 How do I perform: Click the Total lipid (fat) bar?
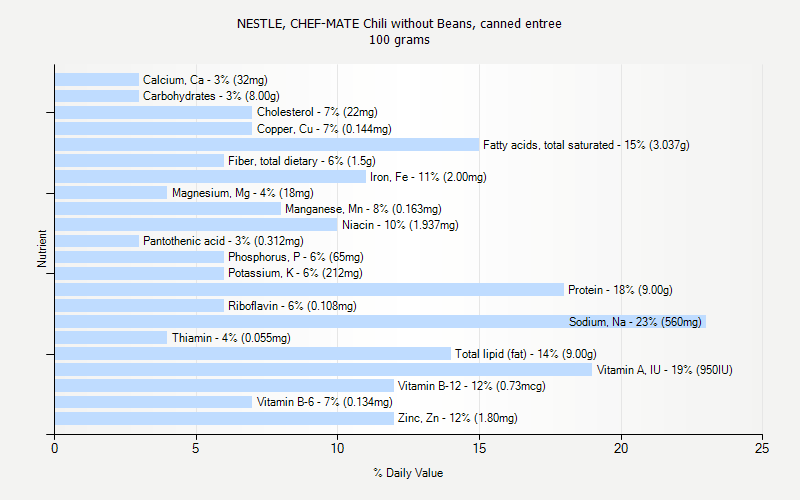coord(253,354)
